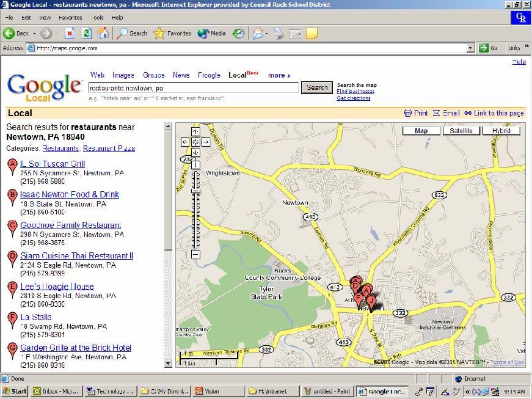532x399 pixels.
Task: Click the IE Forward arrow button
Action: click(x=46, y=33)
